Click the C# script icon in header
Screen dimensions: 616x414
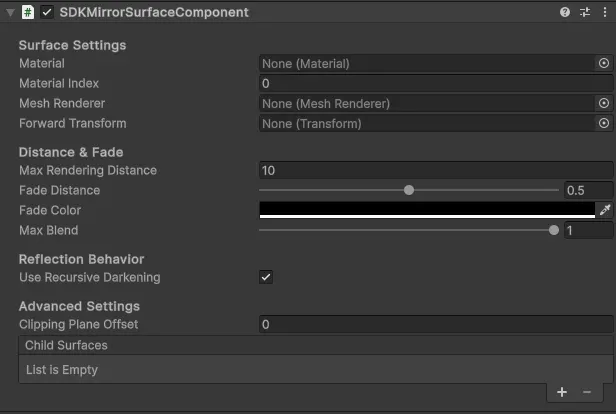click(x=29, y=12)
